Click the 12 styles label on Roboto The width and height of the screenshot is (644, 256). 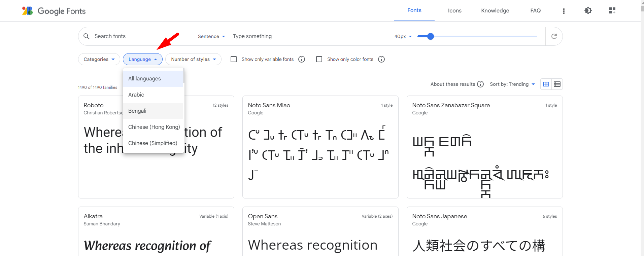pos(221,105)
